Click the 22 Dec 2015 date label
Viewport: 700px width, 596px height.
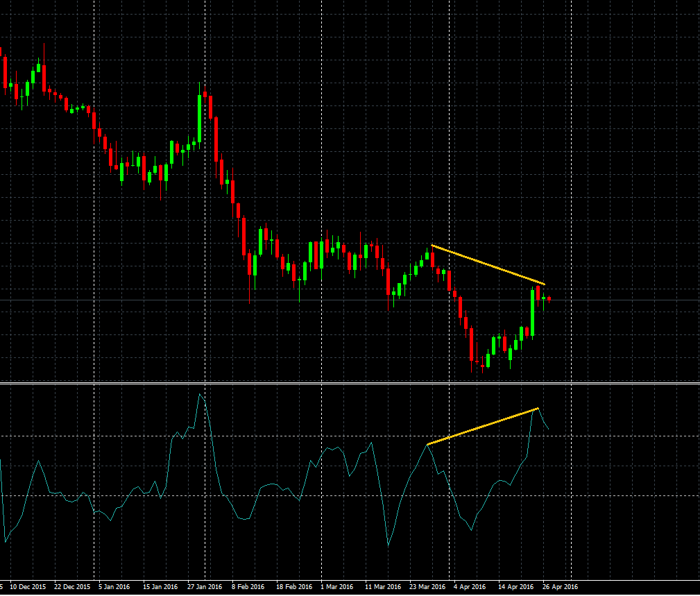[x=72, y=586]
